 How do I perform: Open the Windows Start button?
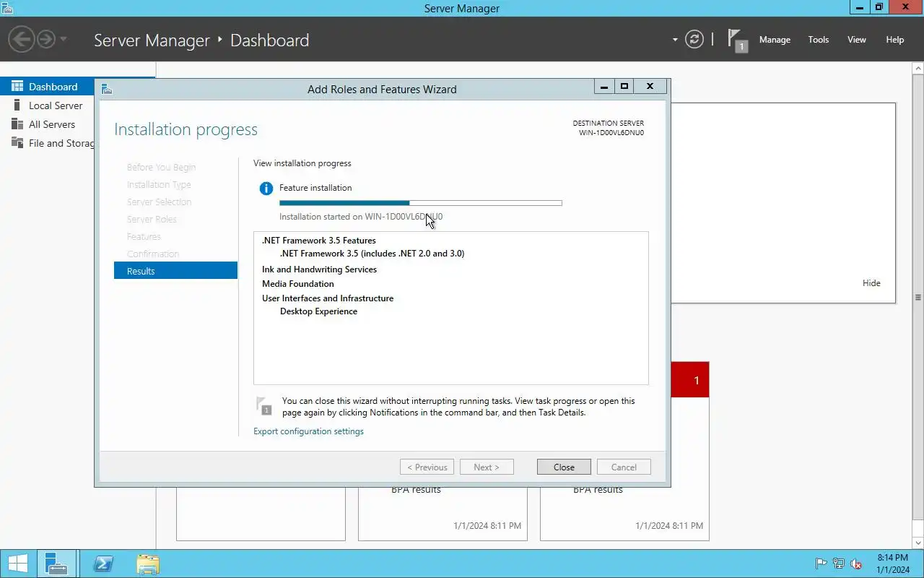click(x=17, y=564)
